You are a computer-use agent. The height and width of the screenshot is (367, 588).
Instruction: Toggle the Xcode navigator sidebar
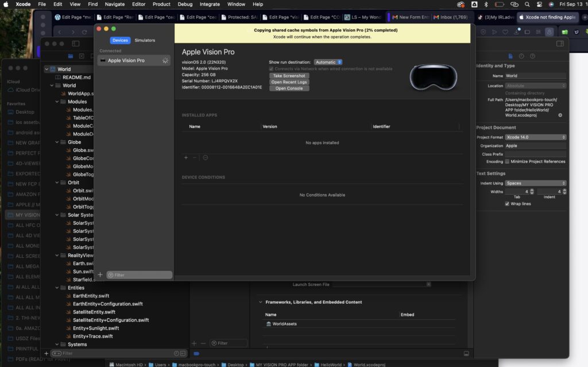(x=76, y=44)
